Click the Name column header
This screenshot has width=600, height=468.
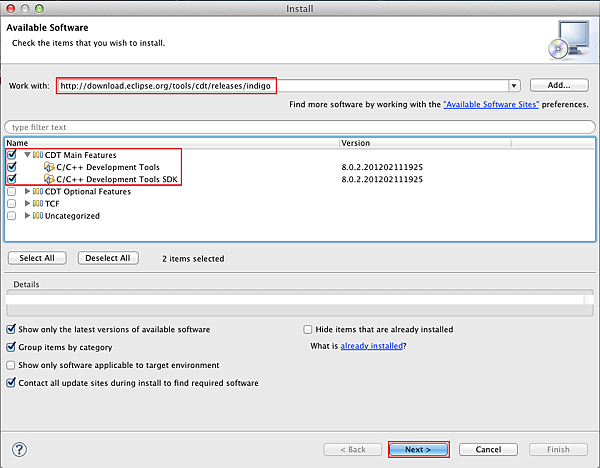pos(172,143)
